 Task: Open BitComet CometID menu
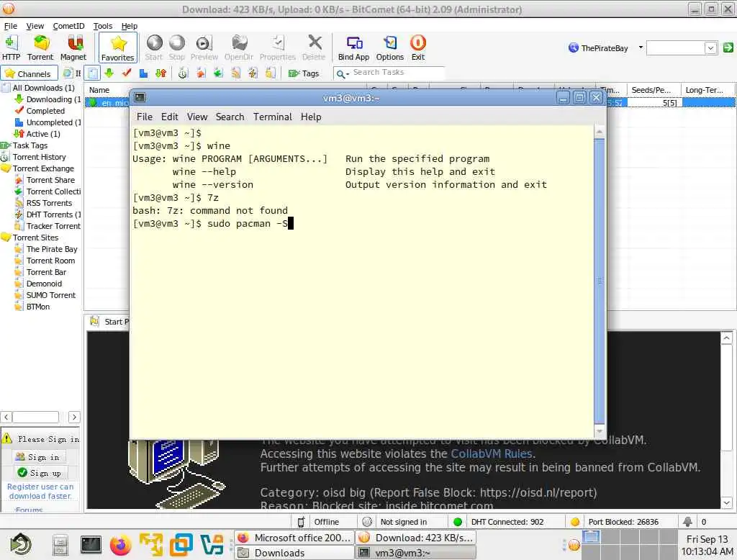[x=68, y=26]
